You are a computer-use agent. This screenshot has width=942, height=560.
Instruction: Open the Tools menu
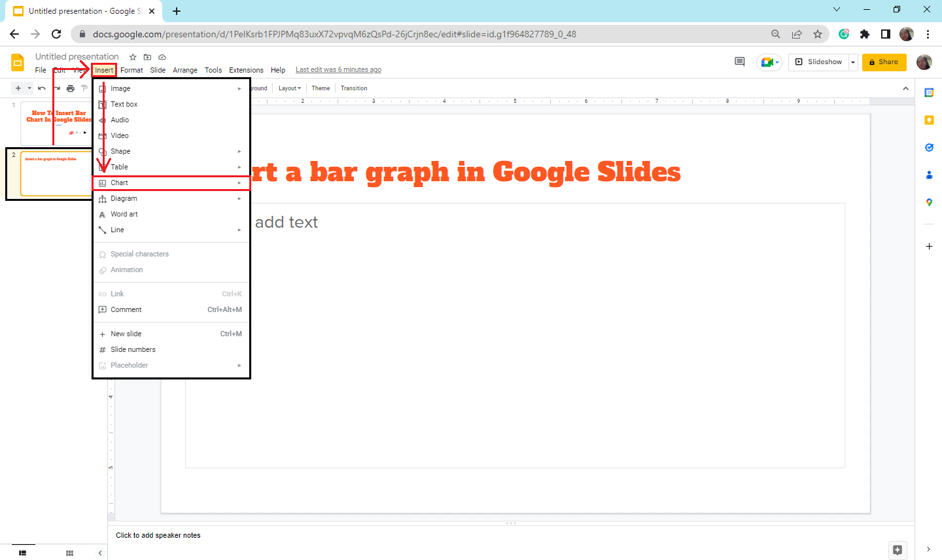[x=213, y=70]
